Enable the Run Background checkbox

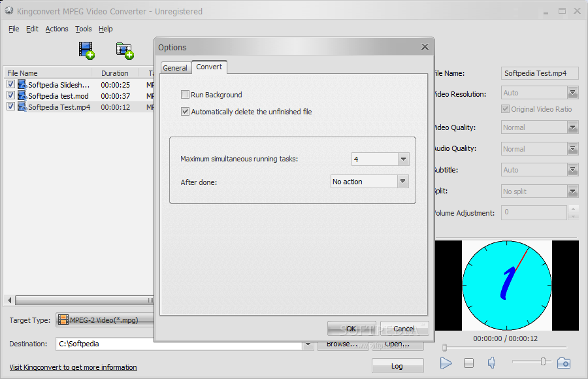click(185, 95)
